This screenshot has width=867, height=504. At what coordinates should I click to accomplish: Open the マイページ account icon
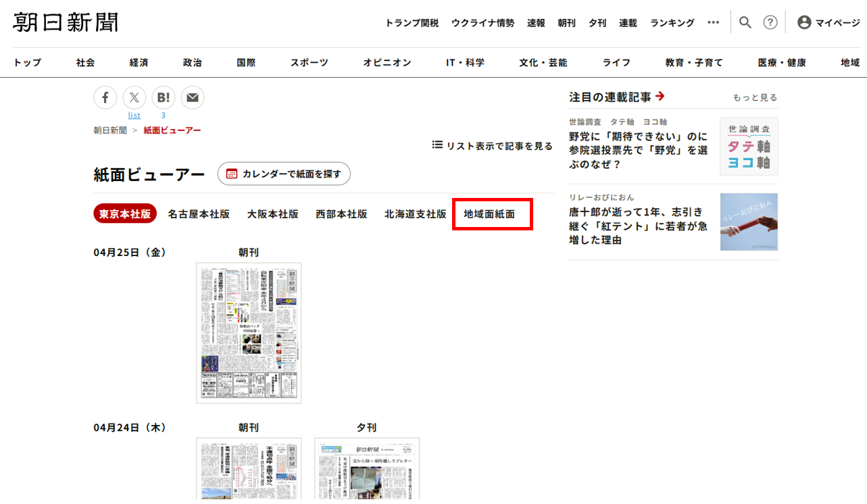(x=804, y=22)
